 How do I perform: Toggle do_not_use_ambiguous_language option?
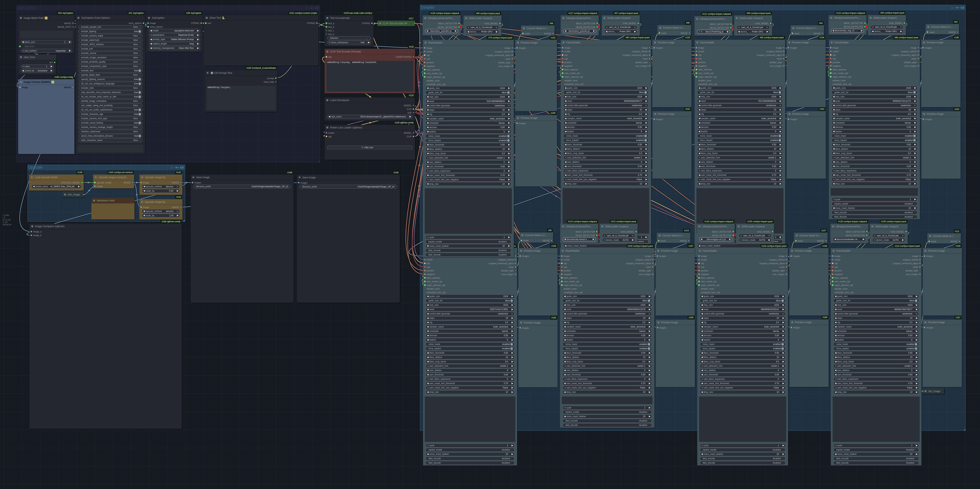[x=110, y=83]
